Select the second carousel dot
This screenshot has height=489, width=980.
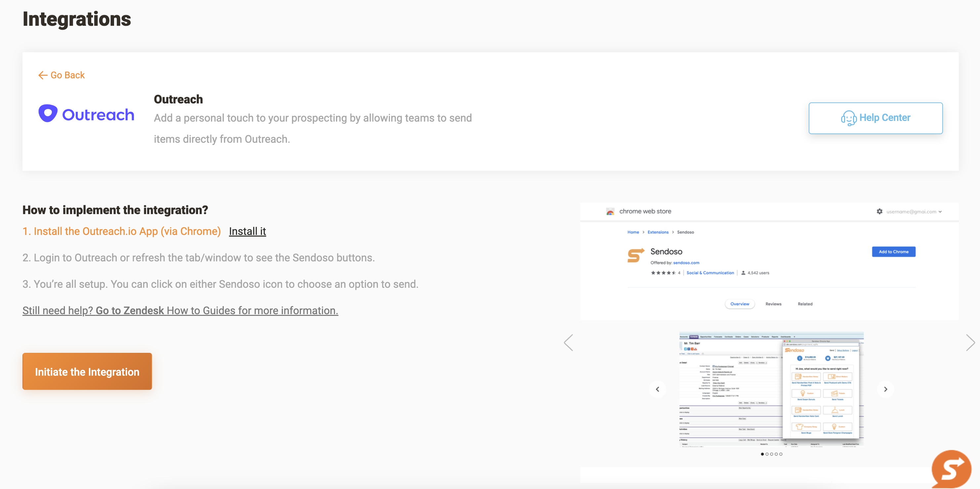(767, 454)
